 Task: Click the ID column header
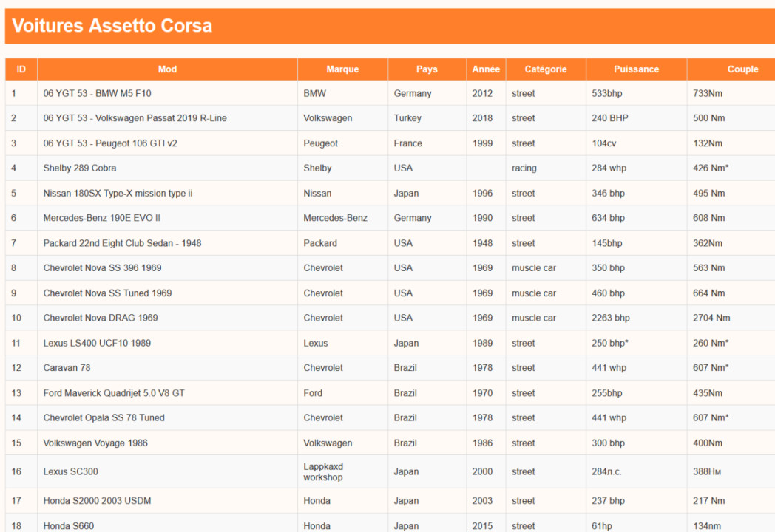(21, 69)
